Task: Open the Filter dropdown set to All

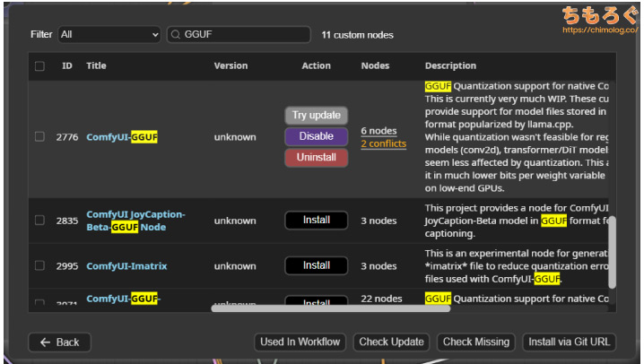Action: [x=109, y=34]
